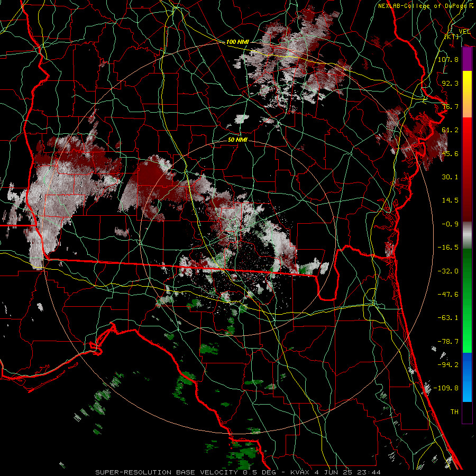Select the -47.6 legend value

point(448,295)
